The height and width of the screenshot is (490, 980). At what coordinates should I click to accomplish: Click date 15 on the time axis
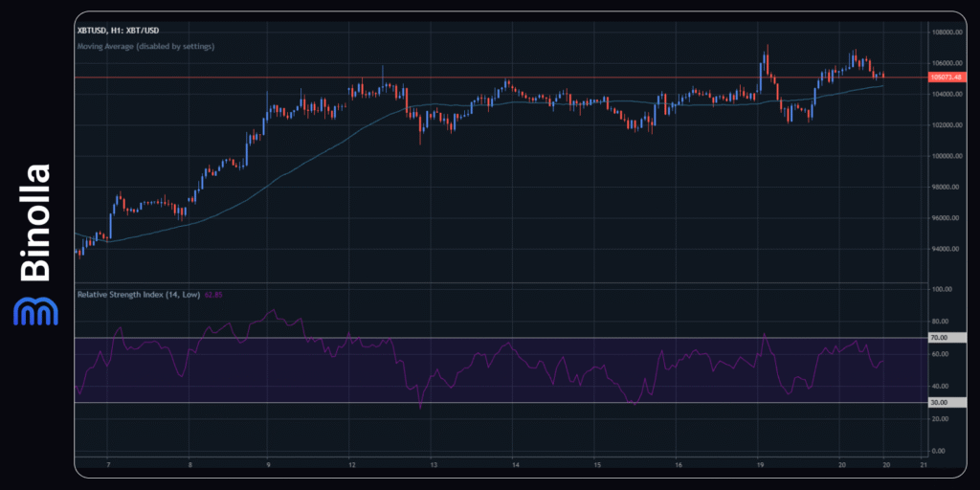(595, 464)
